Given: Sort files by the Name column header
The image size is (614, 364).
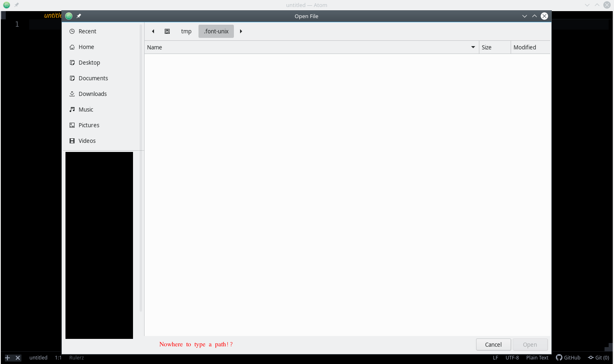Looking at the screenshot, I should coord(154,47).
